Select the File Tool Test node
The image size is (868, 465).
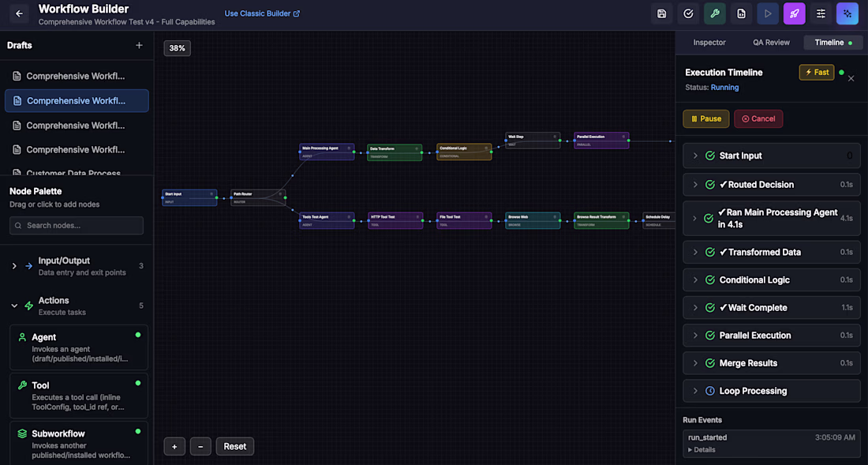pos(464,220)
